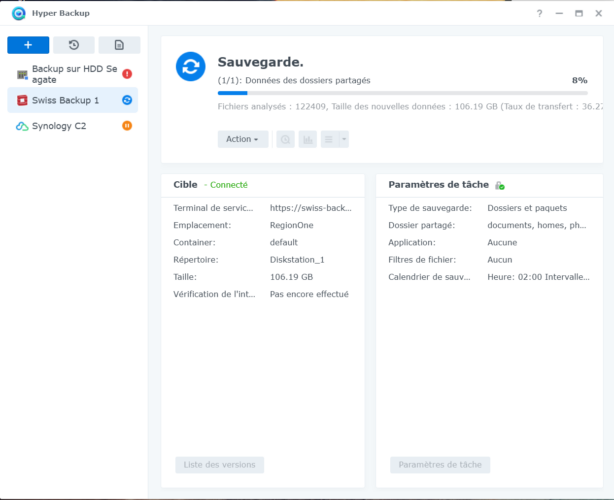Close the Hyper Backup window

598,14
